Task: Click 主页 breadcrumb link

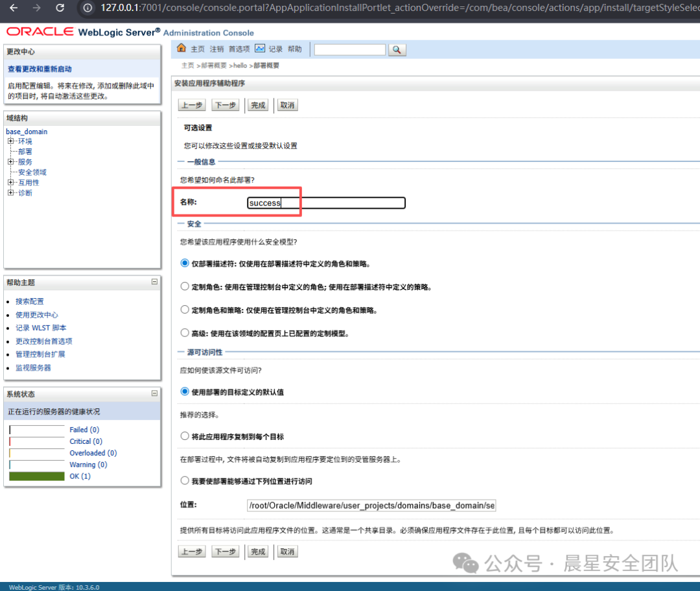Action: [x=188, y=65]
